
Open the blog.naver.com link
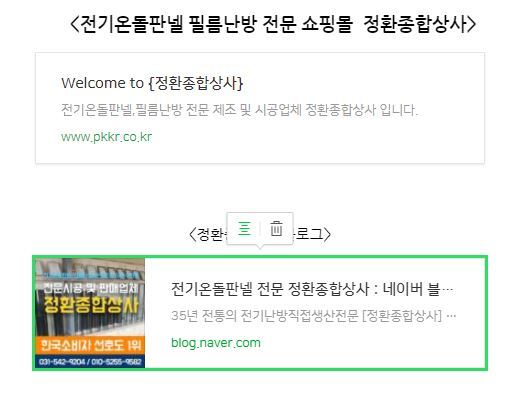point(216,343)
